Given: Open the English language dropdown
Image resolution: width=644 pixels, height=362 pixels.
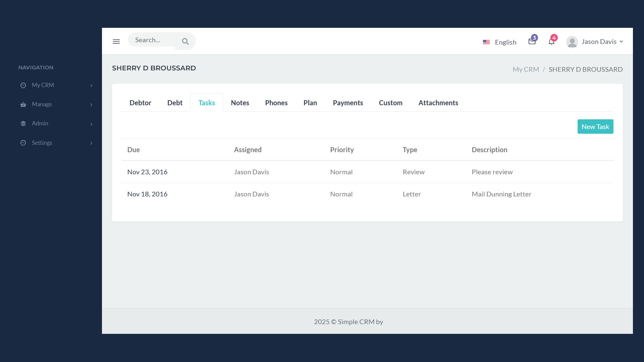Looking at the screenshot, I should [505, 42].
